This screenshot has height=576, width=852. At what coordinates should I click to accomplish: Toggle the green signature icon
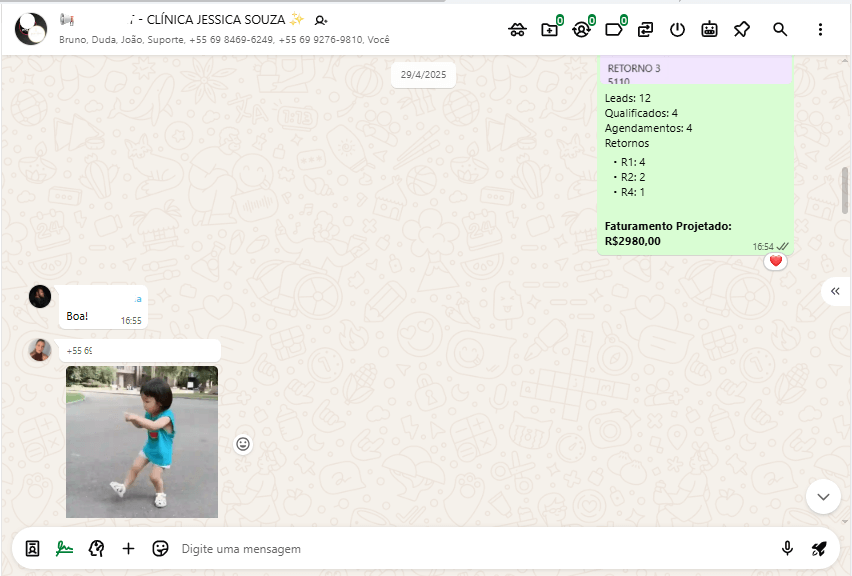(x=64, y=548)
